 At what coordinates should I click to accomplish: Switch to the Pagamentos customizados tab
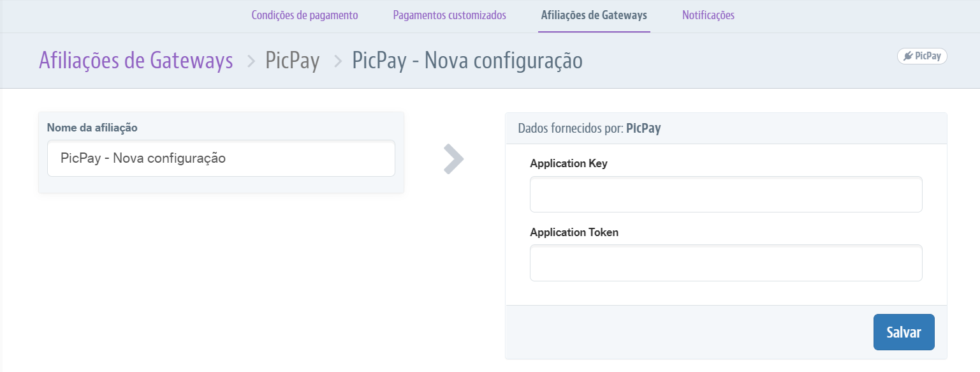pyautogui.click(x=450, y=15)
